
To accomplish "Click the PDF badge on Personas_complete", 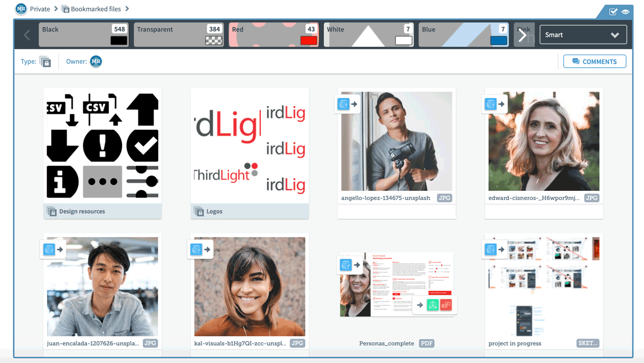I will [x=427, y=343].
